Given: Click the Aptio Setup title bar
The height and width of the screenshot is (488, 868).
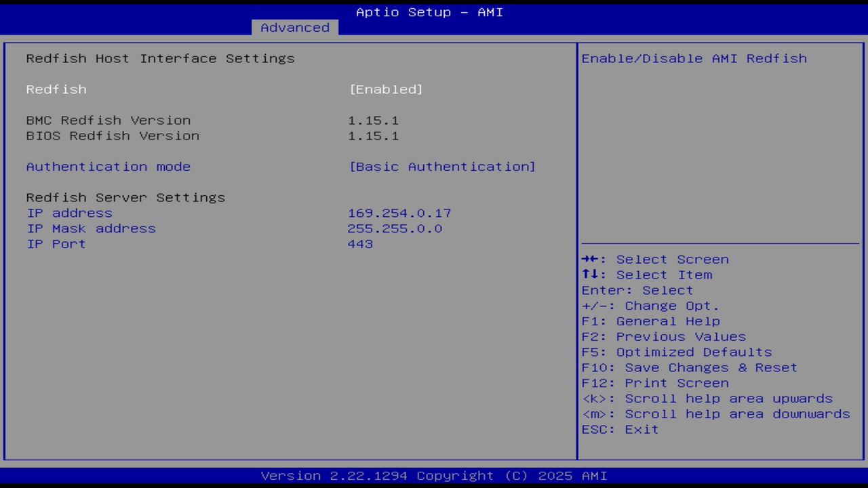Looking at the screenshot, I should click(429, 12).
